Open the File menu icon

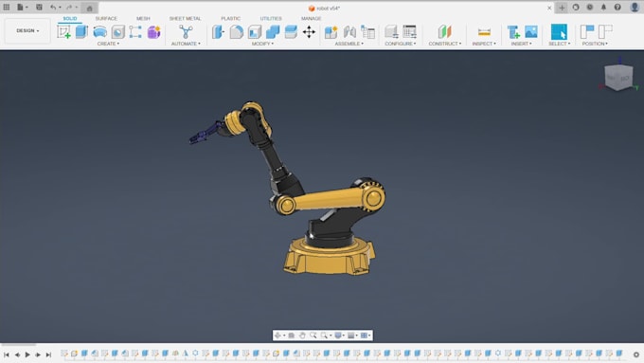point(22,7)
